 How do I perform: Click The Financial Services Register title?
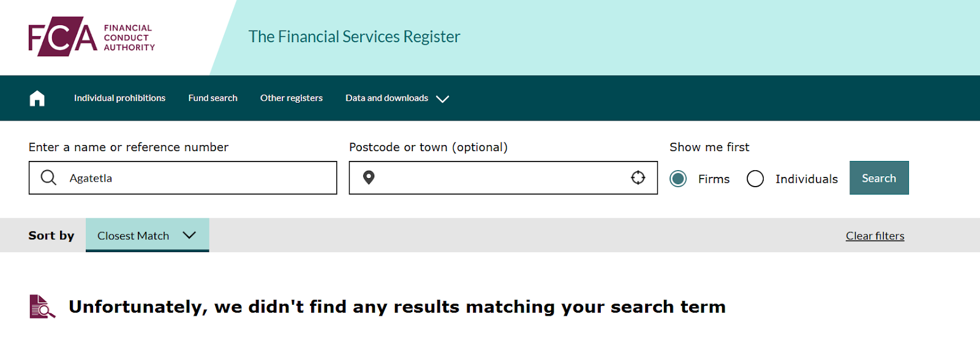pyautogui.click(x=354, y=37)
